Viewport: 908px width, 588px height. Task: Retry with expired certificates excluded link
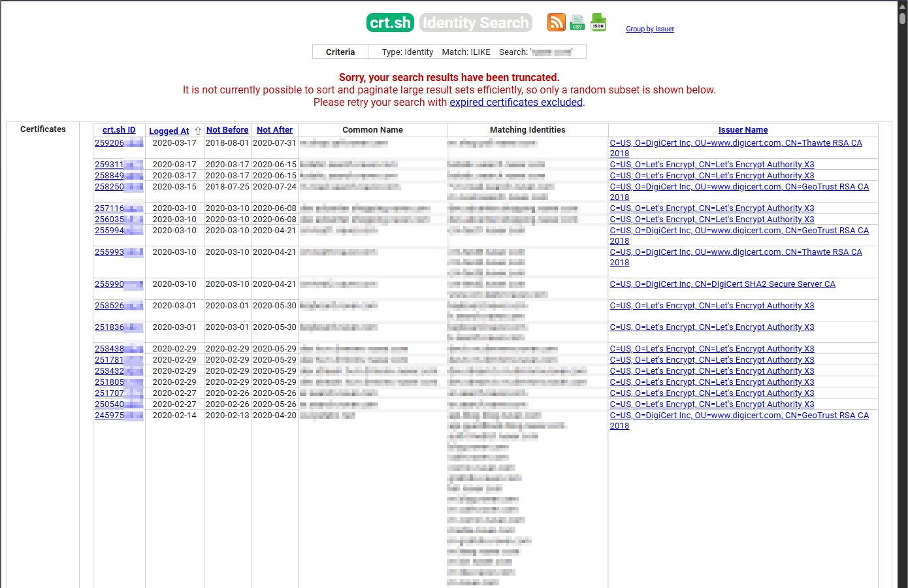coord(516,102)
